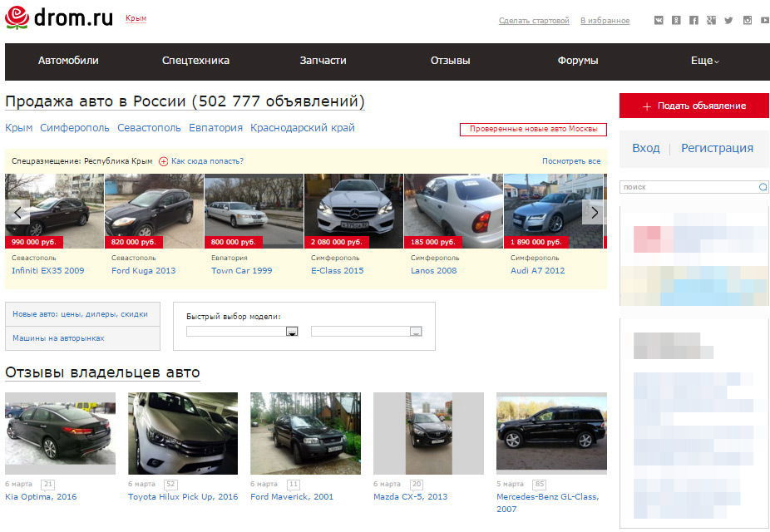
Task: Switch to 'Отзывы' navigation section
Action: (x=451, y=61)
